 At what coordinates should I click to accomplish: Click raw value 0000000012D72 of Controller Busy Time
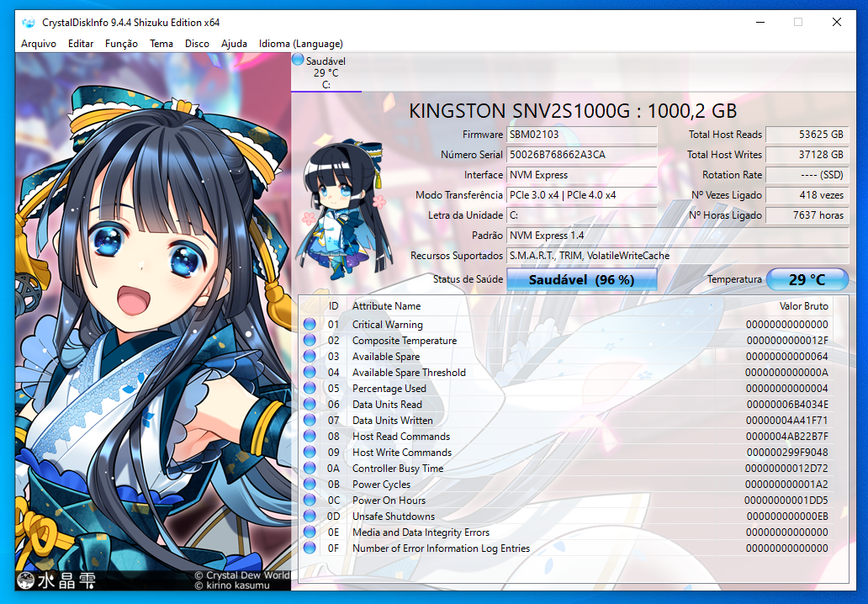click(786, 469)
